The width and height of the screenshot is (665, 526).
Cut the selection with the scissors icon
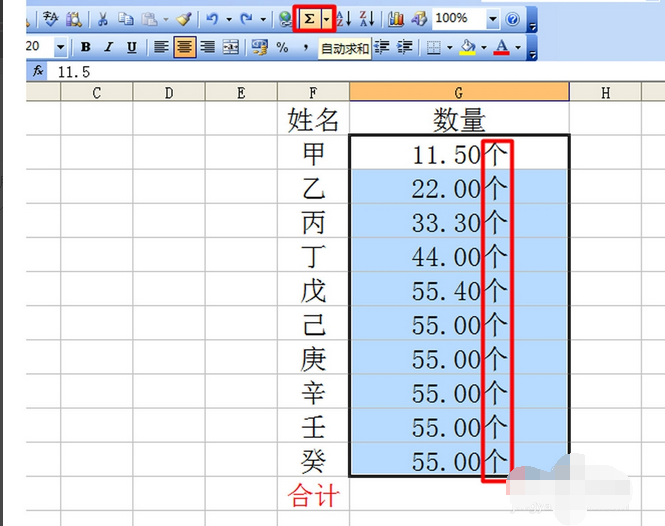(x=103, y=19)
